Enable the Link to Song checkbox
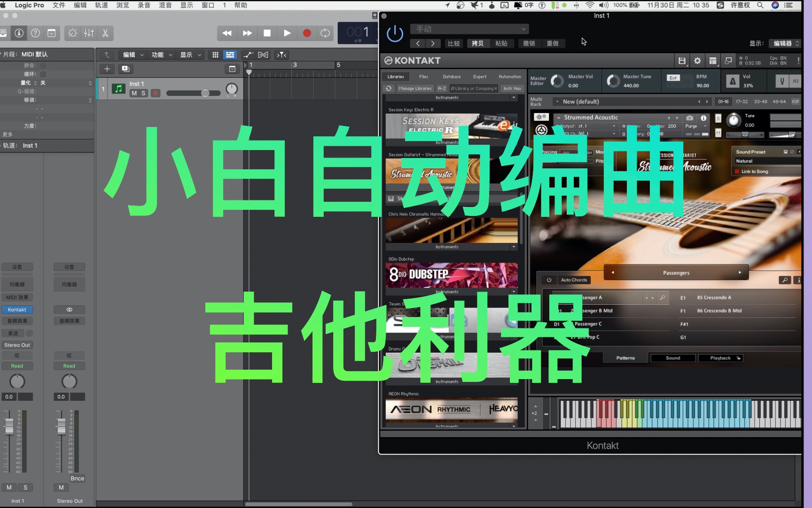 click(737, 172)
